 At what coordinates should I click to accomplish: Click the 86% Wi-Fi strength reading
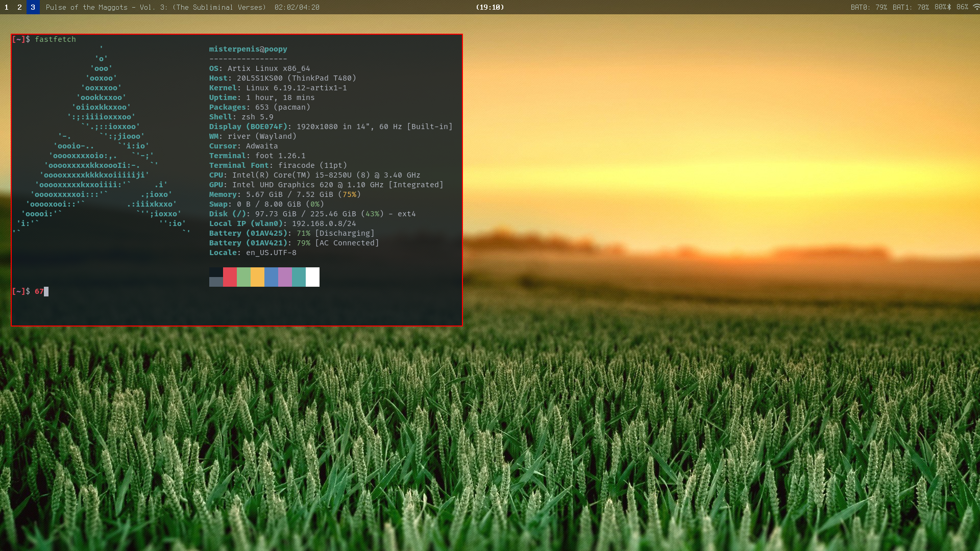pyautogui.click(x=962, y=7)
